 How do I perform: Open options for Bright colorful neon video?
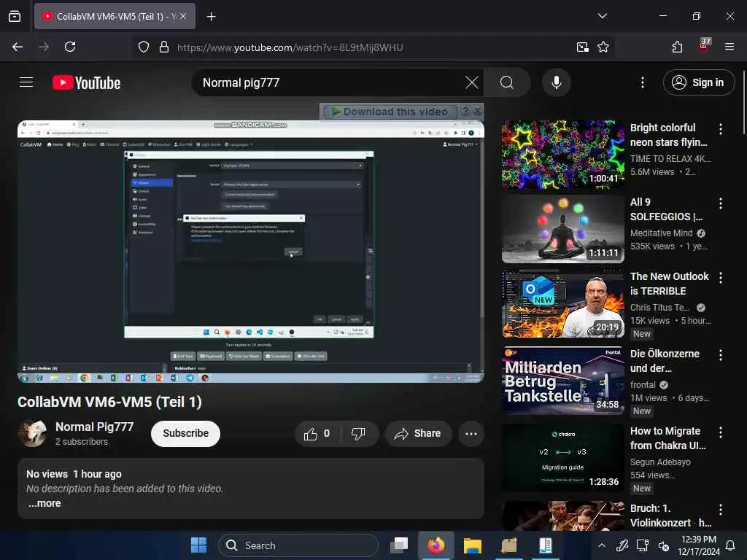(720, 128)
